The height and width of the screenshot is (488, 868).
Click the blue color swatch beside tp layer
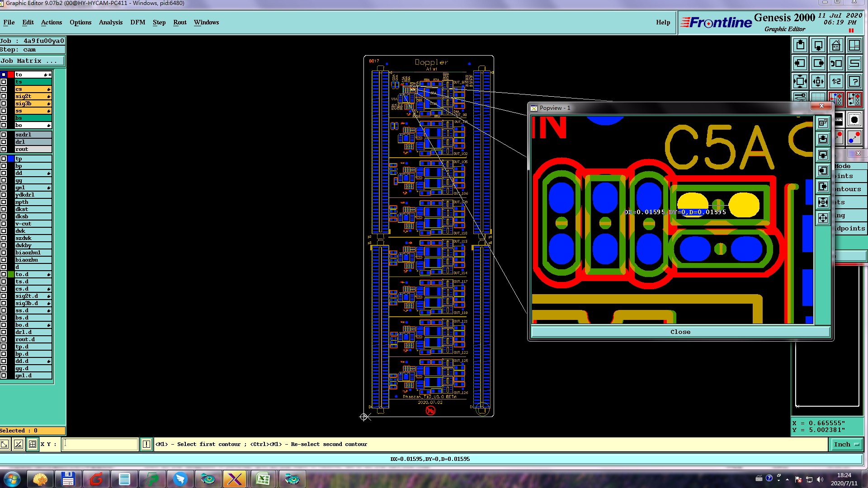tap(11, 159)
